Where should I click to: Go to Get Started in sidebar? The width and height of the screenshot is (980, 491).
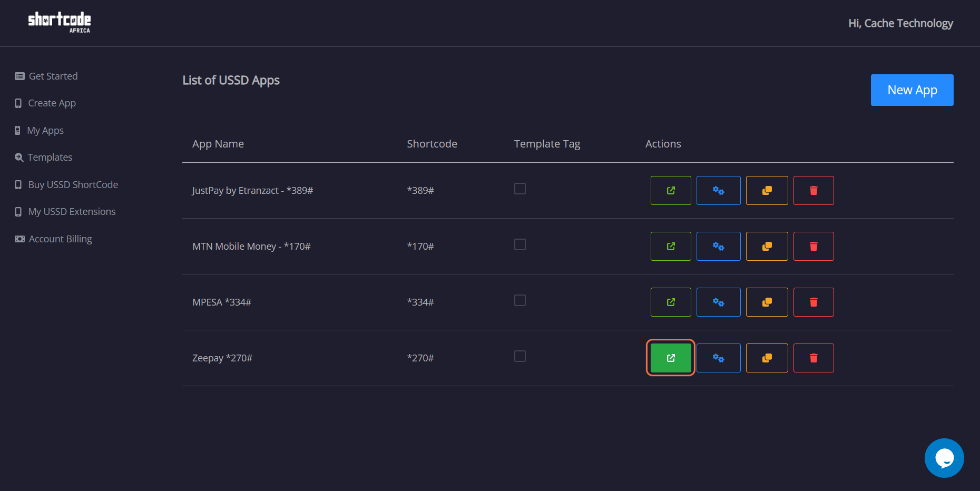click(x=46, y=76)
